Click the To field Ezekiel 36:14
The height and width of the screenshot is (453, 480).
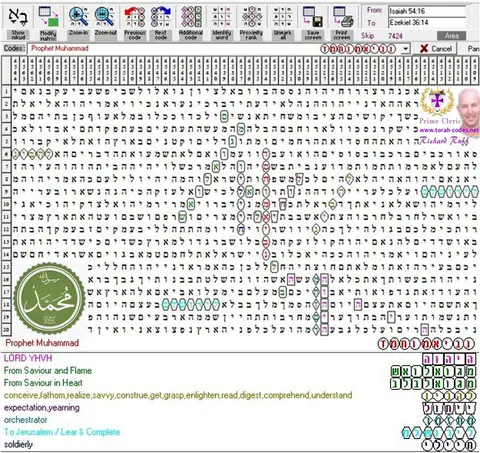[427, 23]
